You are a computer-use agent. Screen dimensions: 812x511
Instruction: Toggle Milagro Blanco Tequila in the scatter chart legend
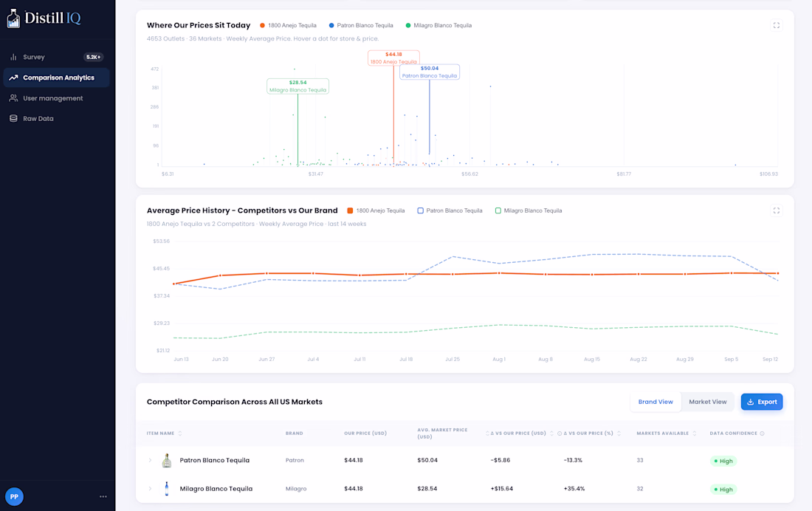click(x=438, y=25)
